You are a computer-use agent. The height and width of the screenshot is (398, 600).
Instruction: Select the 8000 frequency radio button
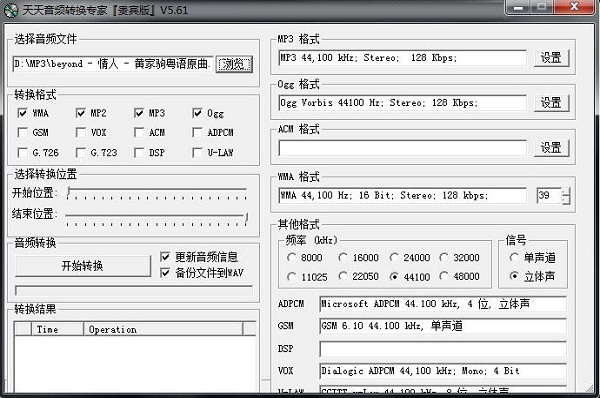291,257
